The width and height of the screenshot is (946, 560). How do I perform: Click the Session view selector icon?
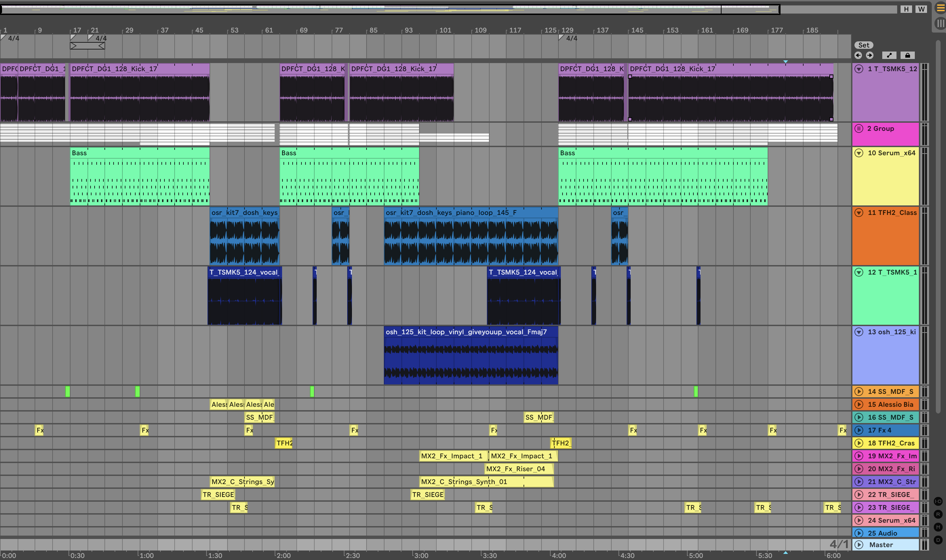[941, 23]
